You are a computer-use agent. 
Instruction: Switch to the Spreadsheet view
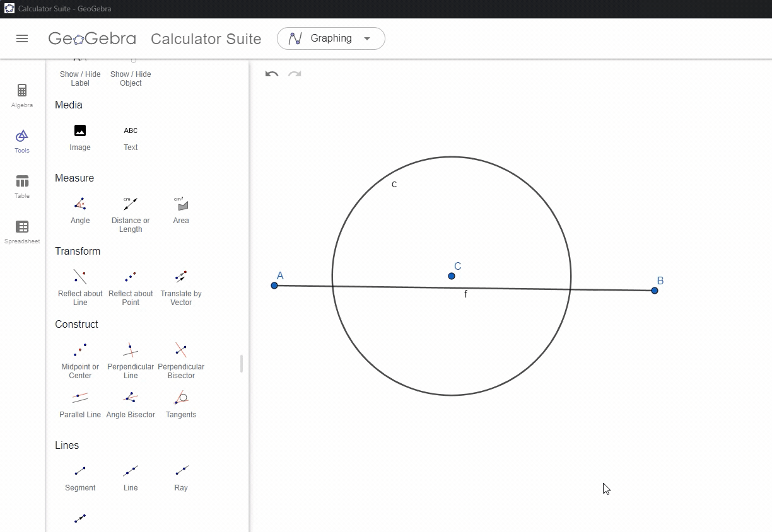(22, 231)
